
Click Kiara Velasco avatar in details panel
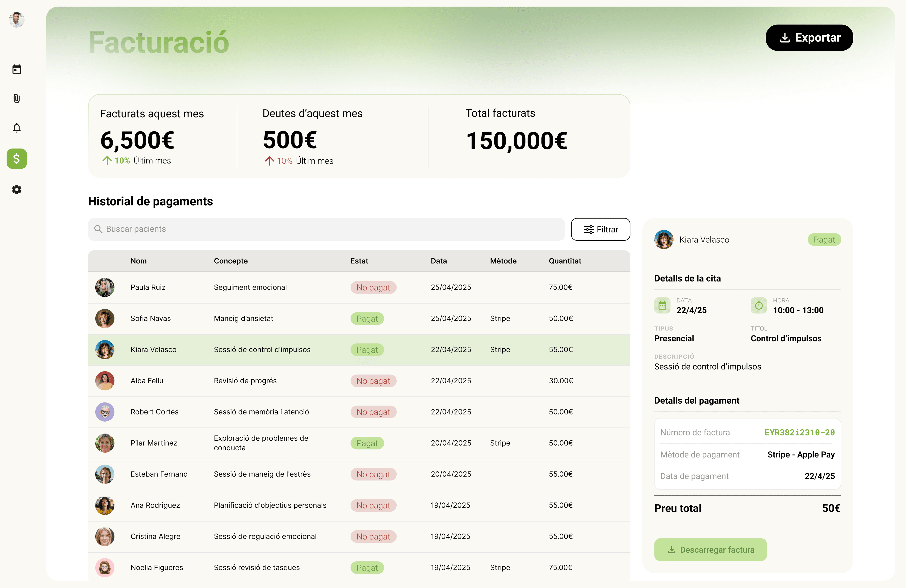point(664,240)
